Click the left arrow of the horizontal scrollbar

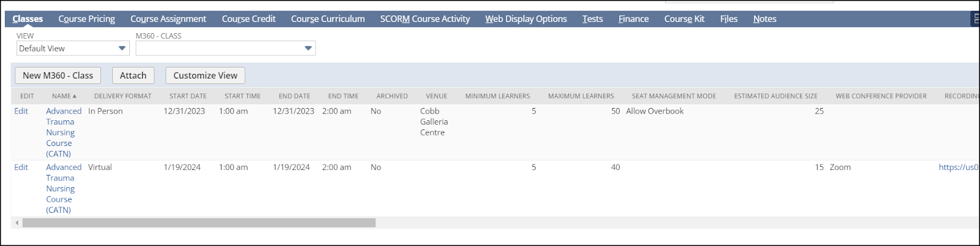point(17,223)
